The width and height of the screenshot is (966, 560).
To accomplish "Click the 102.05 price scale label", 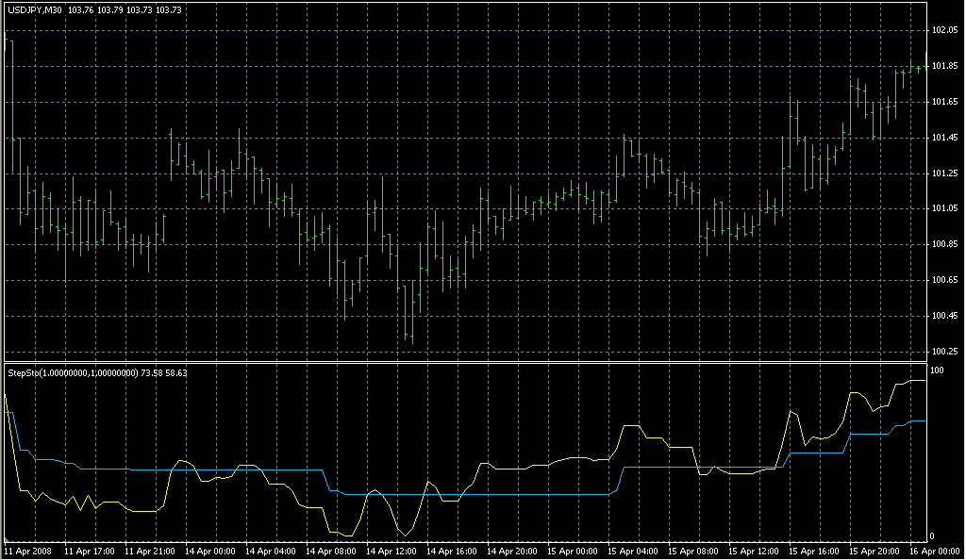I will (944, 30).
